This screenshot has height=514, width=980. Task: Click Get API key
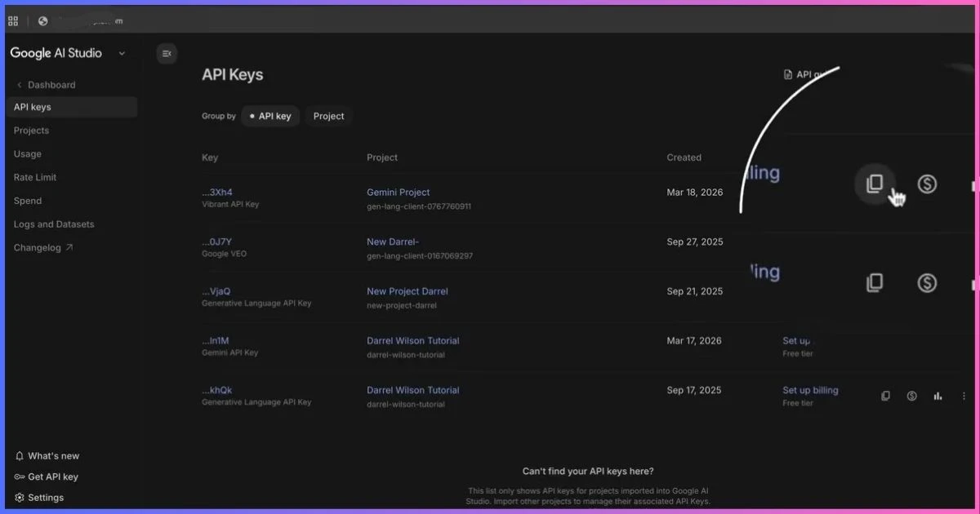[53, 477]
